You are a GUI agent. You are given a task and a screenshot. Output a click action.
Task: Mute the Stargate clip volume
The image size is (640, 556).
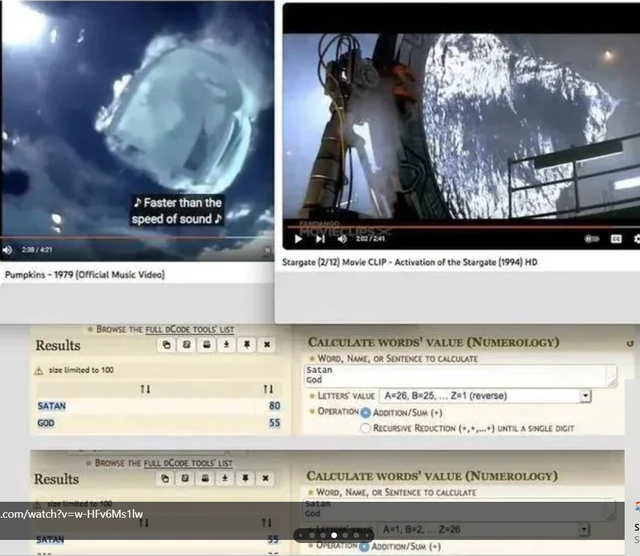(342, 239)
